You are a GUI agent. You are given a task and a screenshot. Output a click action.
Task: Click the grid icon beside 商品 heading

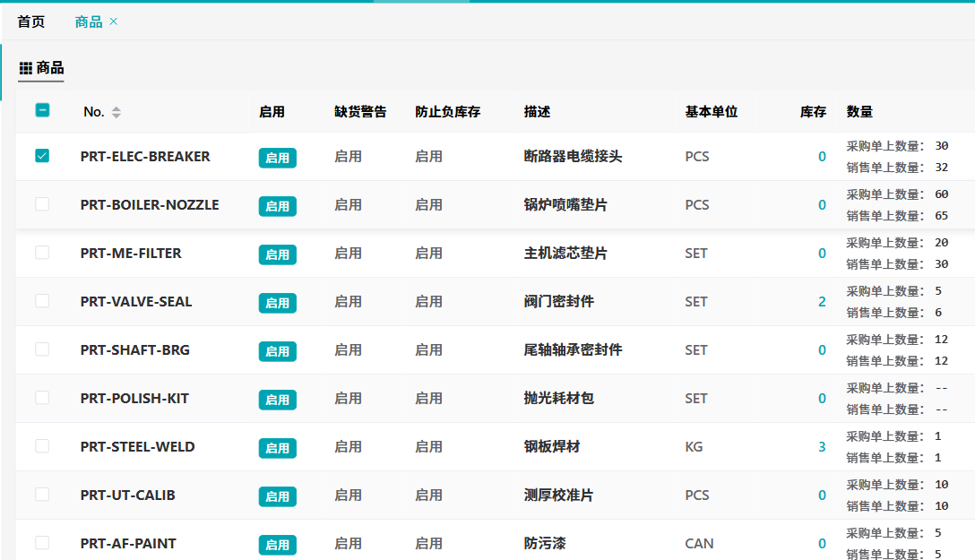point(25,68)
